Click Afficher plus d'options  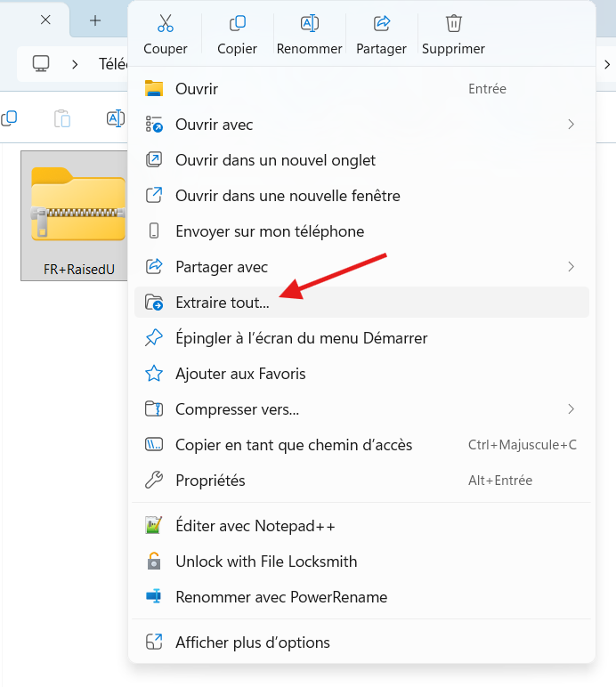[x=252, y=643]
